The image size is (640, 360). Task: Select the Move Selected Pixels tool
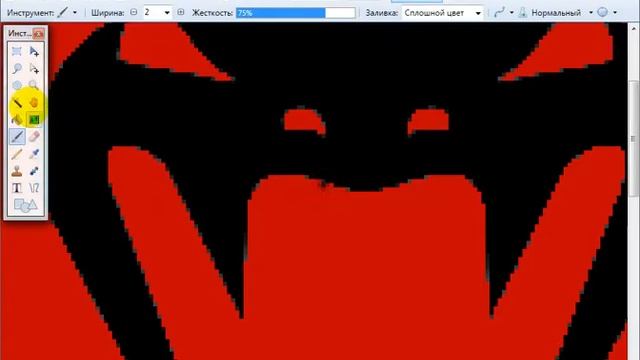[34, 51]
